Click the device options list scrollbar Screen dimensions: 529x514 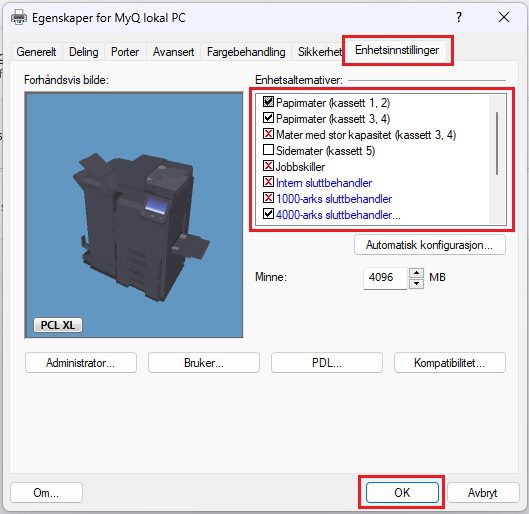(x=497, y=143)
